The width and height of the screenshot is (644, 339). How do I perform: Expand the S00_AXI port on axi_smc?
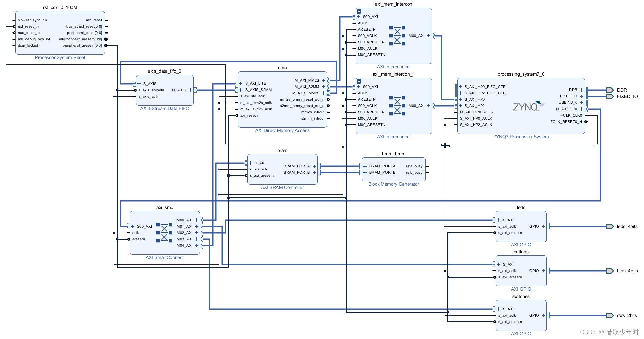133,226
